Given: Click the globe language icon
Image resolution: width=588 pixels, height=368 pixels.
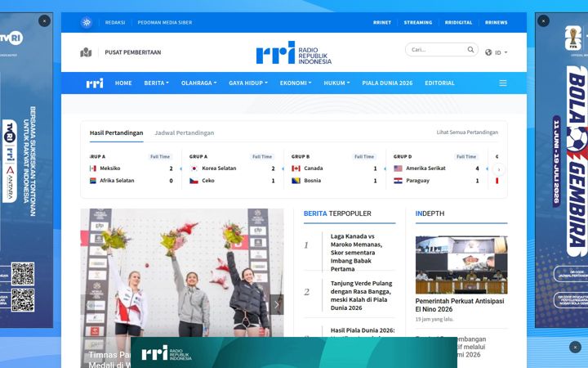Looking at the screenshot, I should 488,52.
